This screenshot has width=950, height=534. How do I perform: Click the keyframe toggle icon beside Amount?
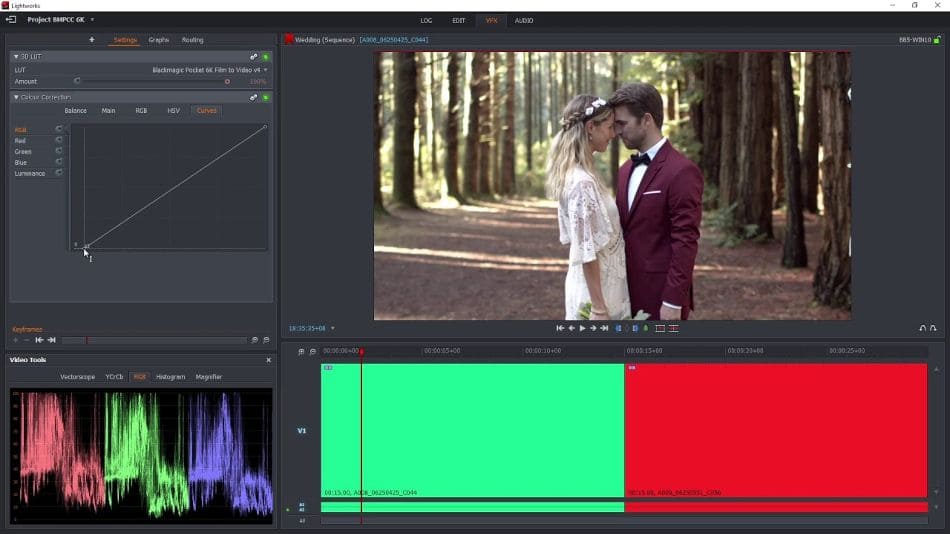click(77, 81)
